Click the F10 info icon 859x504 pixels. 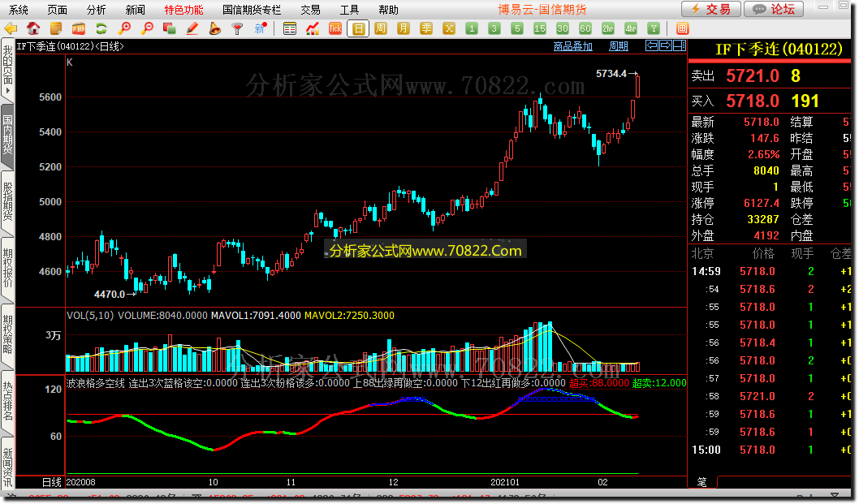pyautogui.click(x=78, y=28)
